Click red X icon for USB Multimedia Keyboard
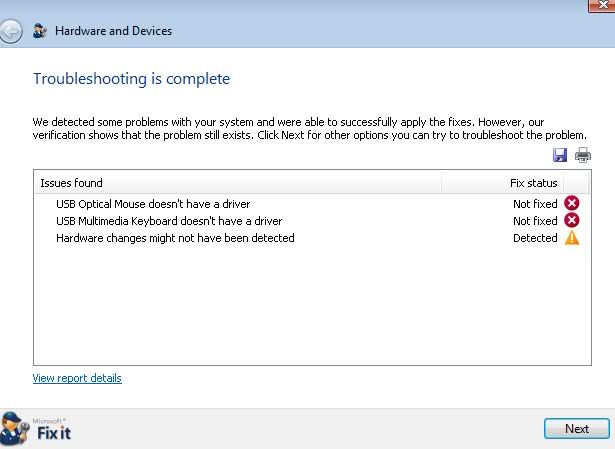The height and width of the screenshot is (449, 615). pyautogui.click(x=571, y=220)
